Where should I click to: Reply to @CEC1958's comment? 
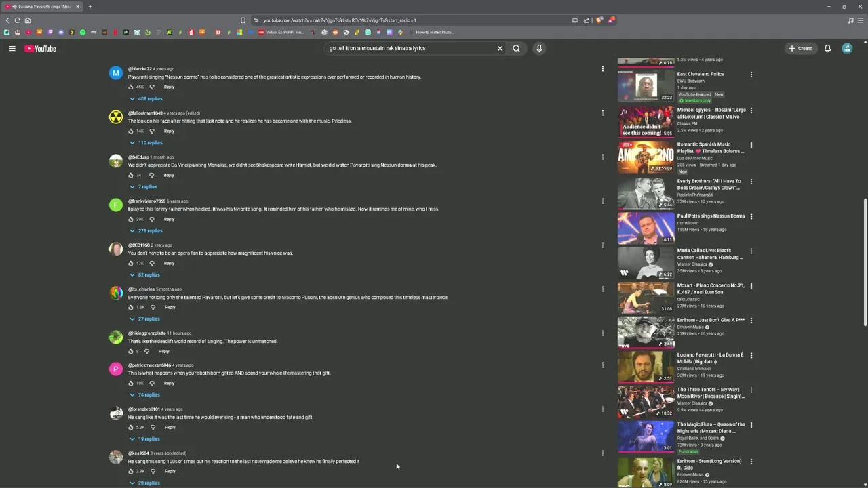[x=169, y=263]
